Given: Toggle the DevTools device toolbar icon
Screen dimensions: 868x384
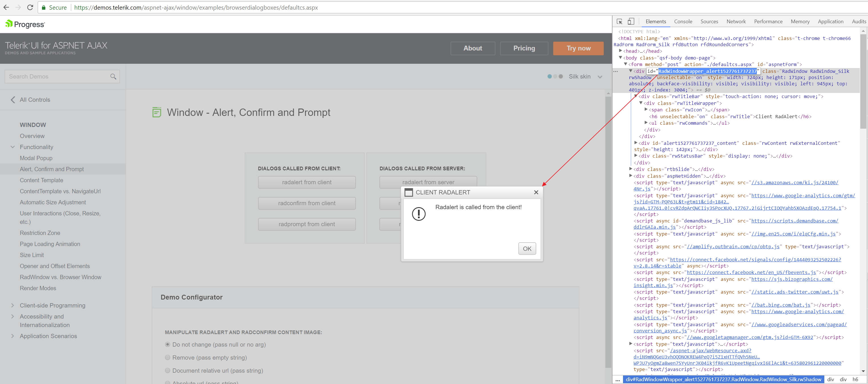Looking at the screenshot, I should (x=631, y=22).
